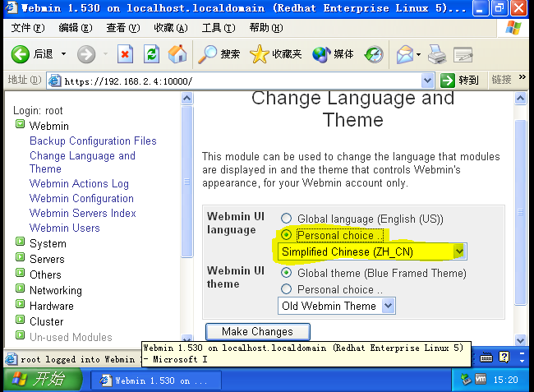Open the Search magnifier tool
This screenshot has width=534, height=392.
[207, 54]
